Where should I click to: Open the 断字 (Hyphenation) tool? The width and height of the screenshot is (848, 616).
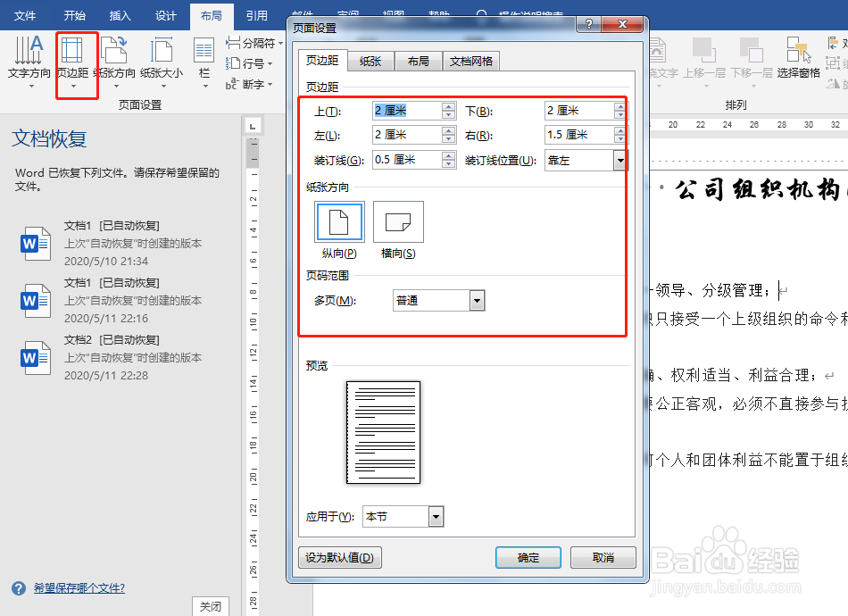[x=248, y=84]
